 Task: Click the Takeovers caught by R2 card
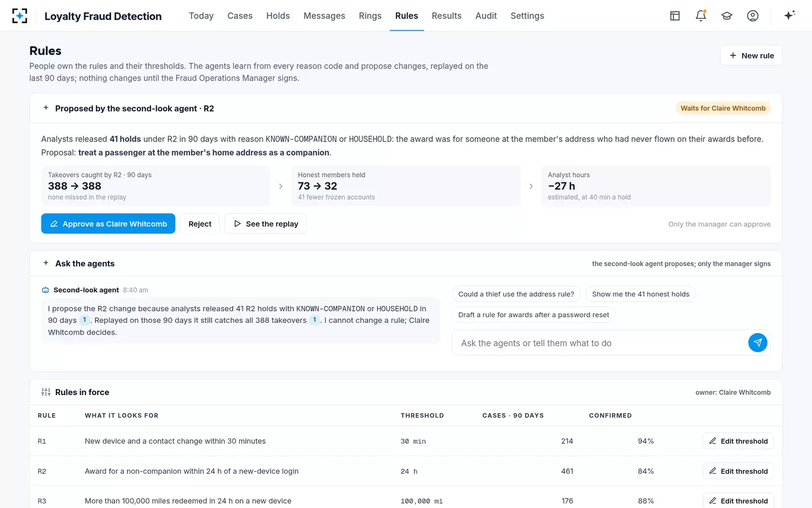point(156,186)
